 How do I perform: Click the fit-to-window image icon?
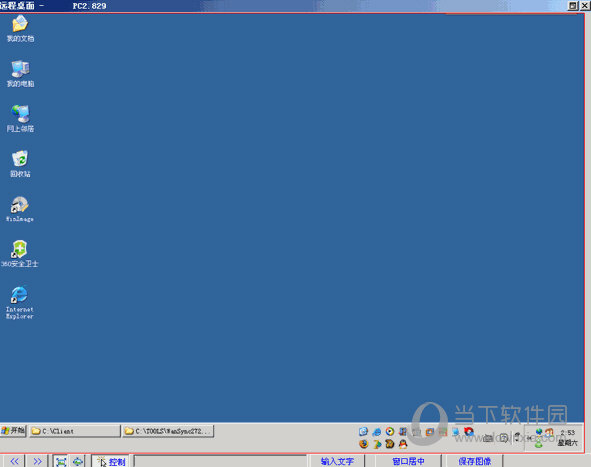pyautogui.click(x=61, y=461)
